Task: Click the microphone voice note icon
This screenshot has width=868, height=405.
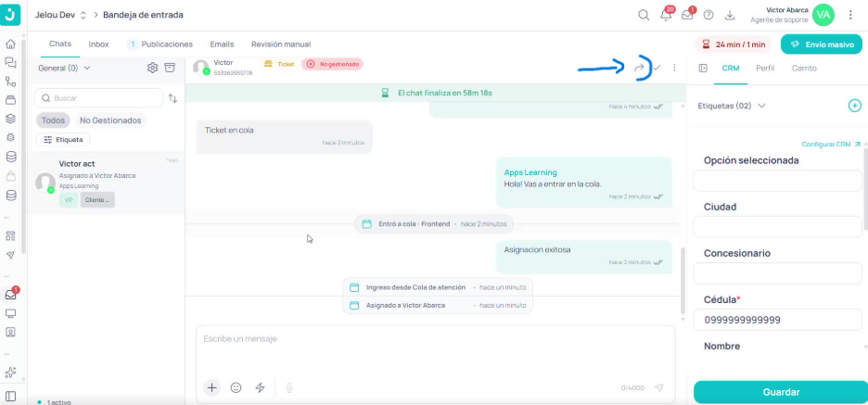Action: [289, 387]
